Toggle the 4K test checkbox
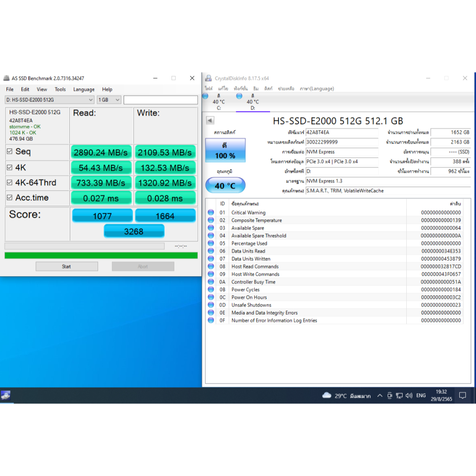Screen dimensions: 476x476 10,167
